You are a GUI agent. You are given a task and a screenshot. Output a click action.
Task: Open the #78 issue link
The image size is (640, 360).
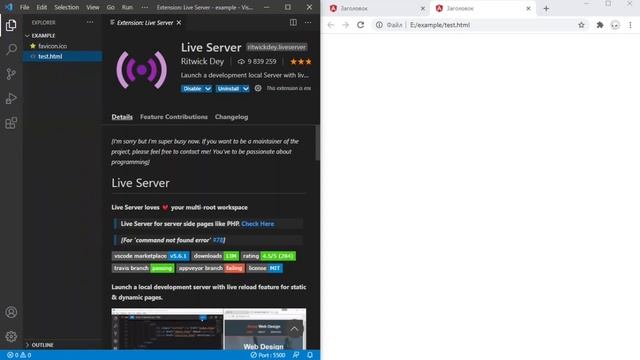pos(218,240)
